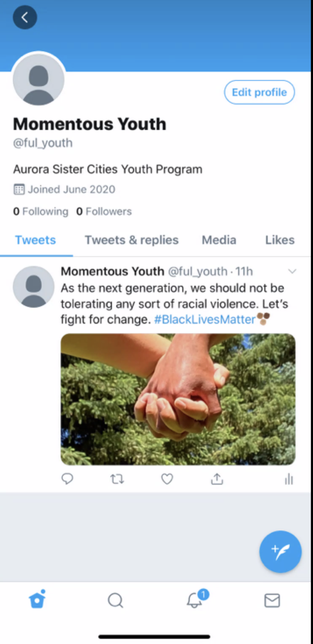Screen dimensions: 313x644
Task: Click the Edit profile button
Action: pyautogui.click(x=259, y=92)
